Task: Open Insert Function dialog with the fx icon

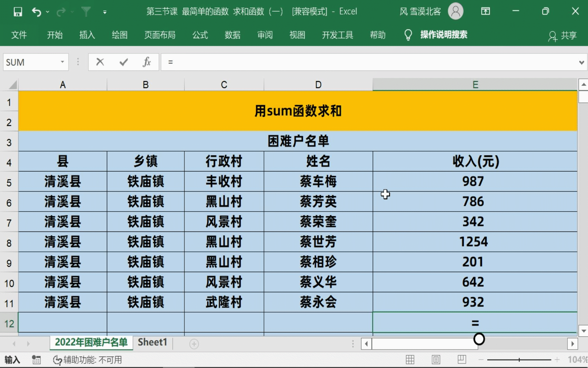Action: pyautogui.click(x=147, y=62)
